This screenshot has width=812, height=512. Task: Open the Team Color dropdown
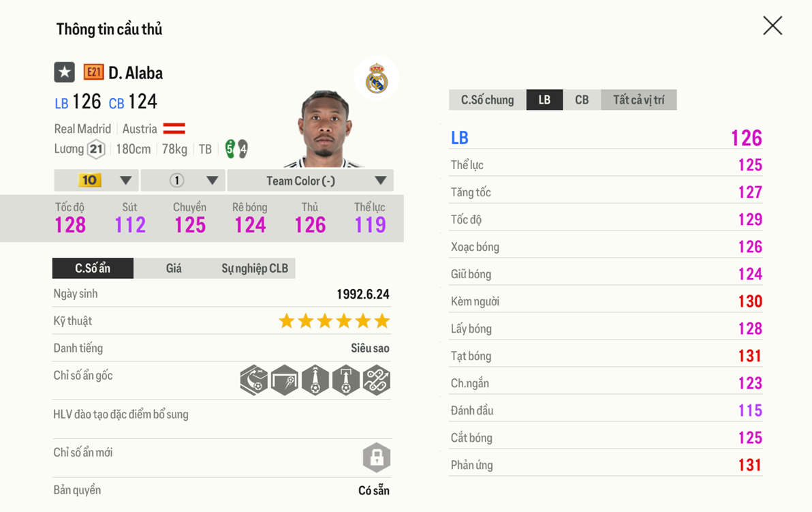tap(310, 181)
